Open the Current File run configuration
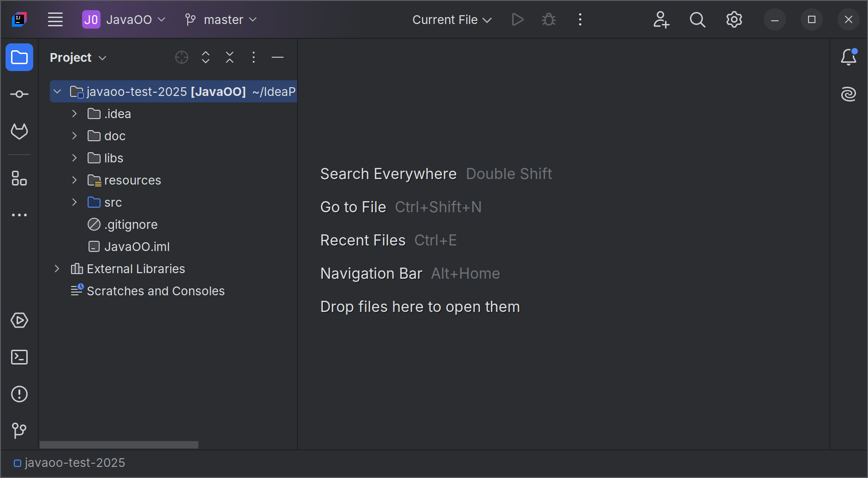868x478 pixels. pyautogui.click(x=452, y=19)
